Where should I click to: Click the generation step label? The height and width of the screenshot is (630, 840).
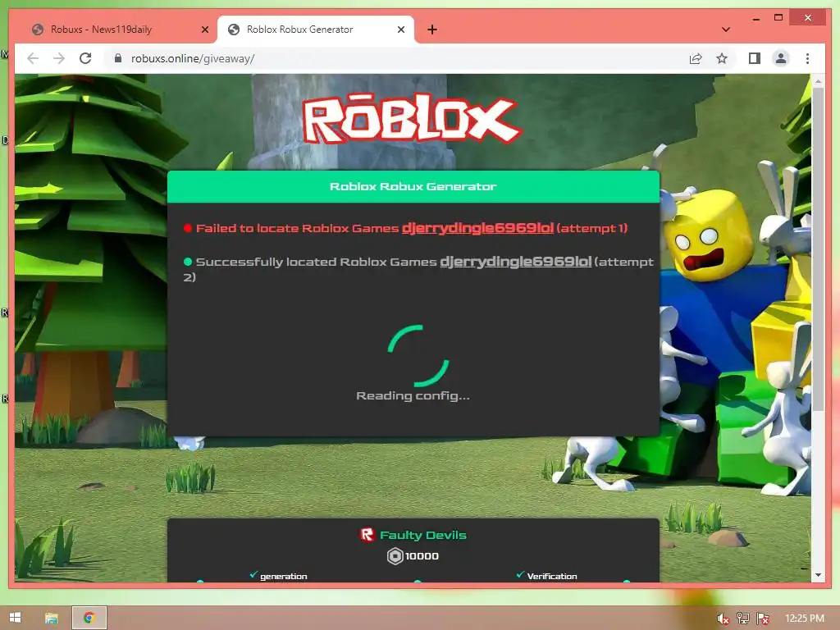pos(283,577)
